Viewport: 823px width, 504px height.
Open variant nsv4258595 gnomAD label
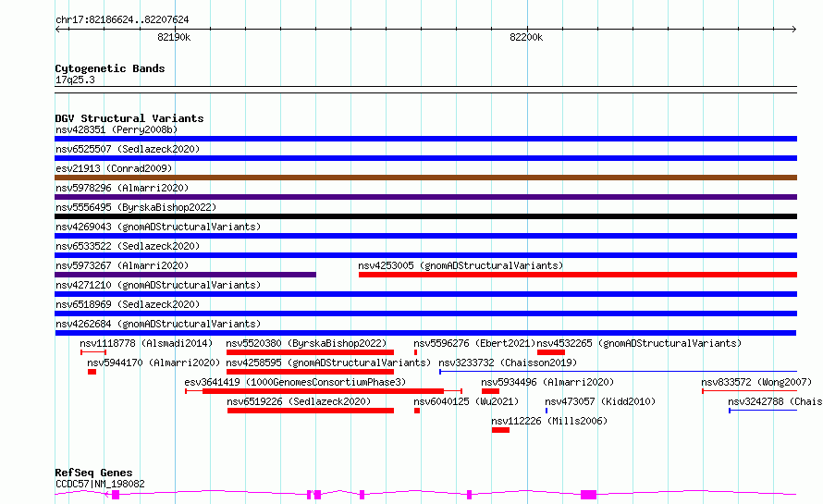coord(328,363)
